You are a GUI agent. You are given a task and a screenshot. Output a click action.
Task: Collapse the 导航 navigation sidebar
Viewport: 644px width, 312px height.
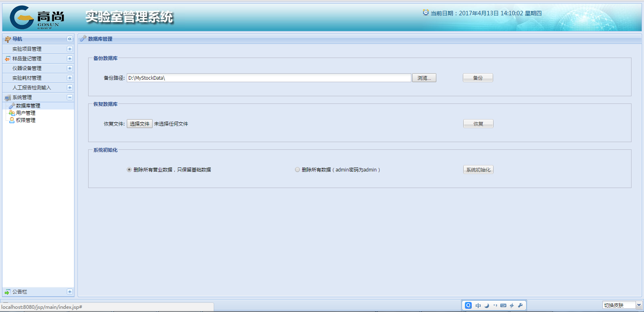(x=70, y=39)
